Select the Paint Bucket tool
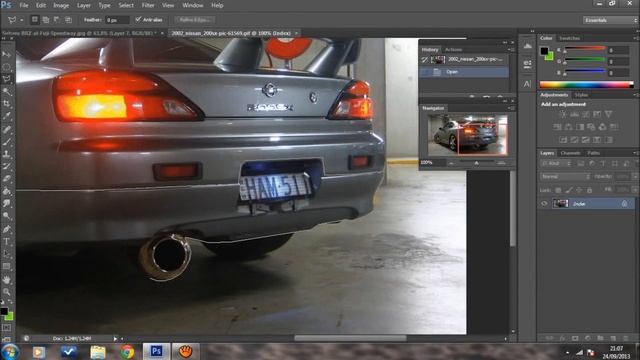This screenshot has width=640, height=360. [7, 191]
